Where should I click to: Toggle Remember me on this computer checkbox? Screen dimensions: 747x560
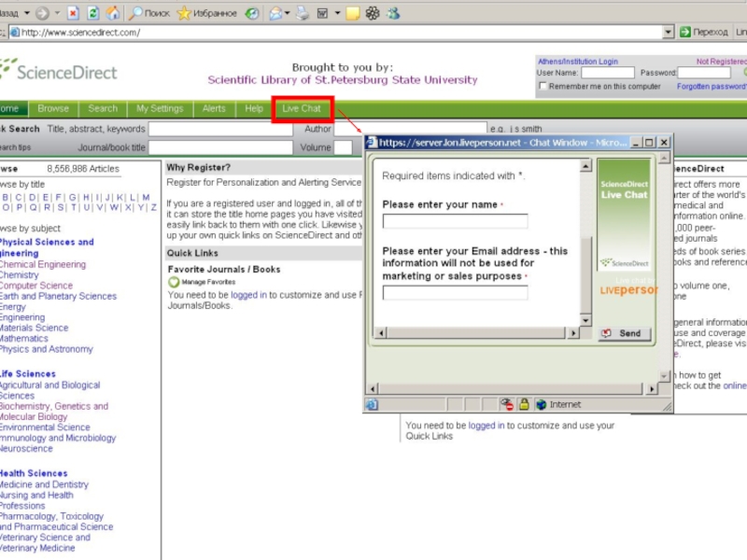[x=543, y=86]
